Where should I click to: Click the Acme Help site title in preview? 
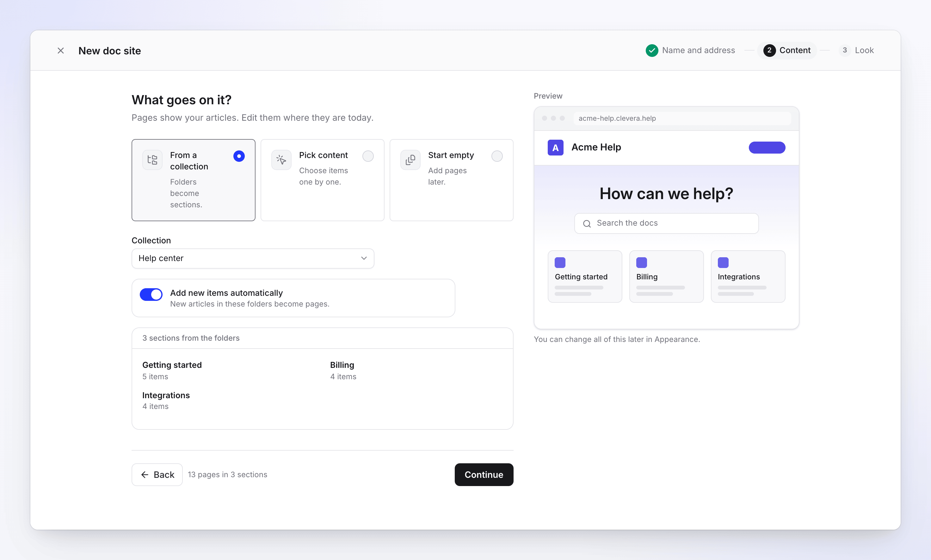596,148
